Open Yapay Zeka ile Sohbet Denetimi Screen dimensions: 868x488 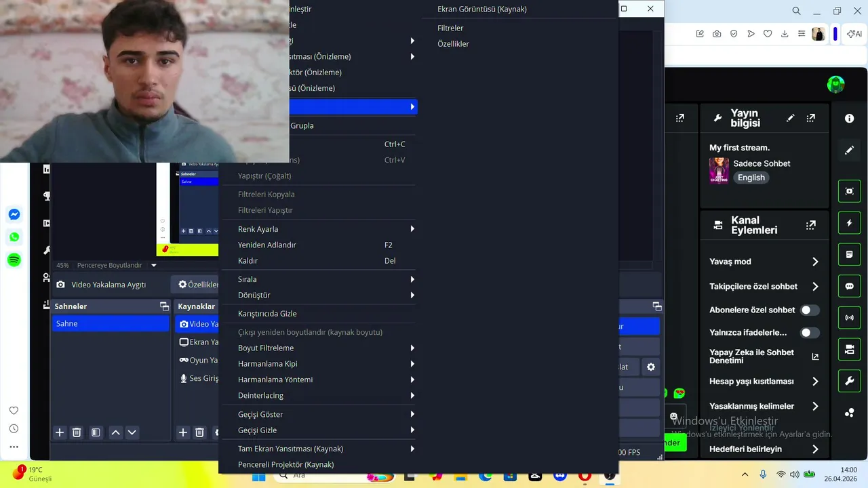[764, 357]
